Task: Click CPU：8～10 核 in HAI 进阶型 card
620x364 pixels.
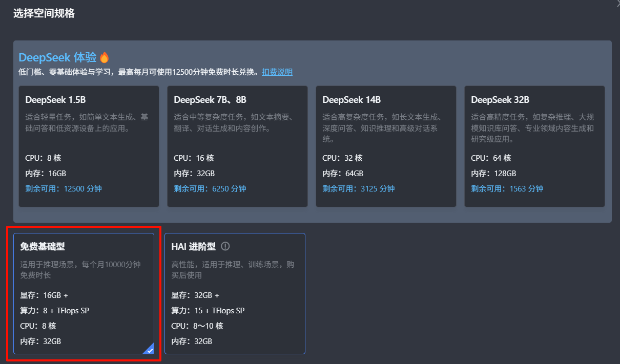Action: [197, 326]
